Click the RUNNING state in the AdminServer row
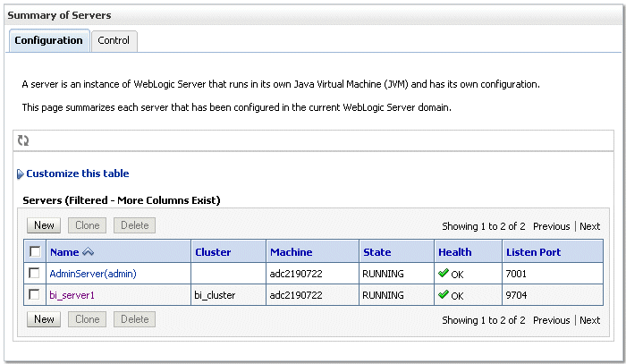The height and width of the screenshot is (364, 626). point(383,274)
